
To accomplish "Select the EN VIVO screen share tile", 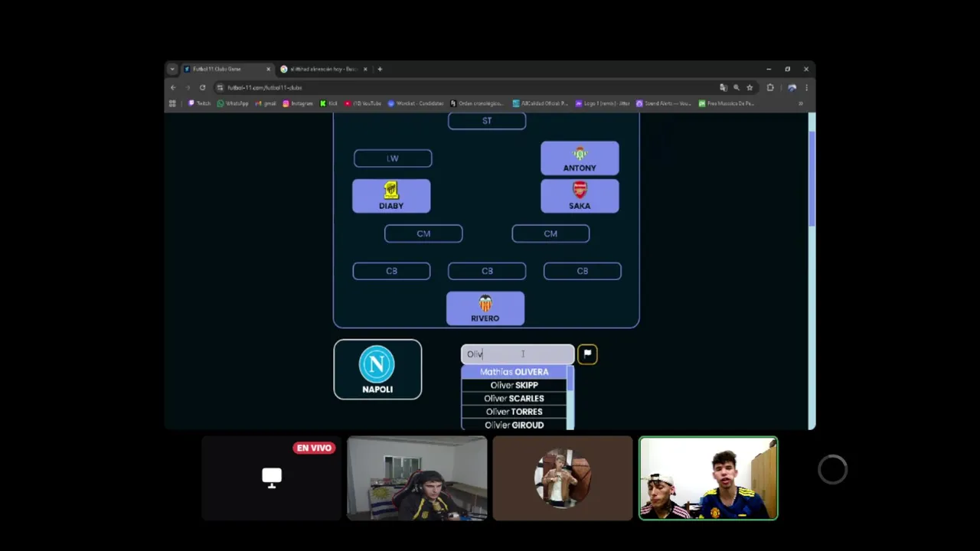I will (272, 478).
